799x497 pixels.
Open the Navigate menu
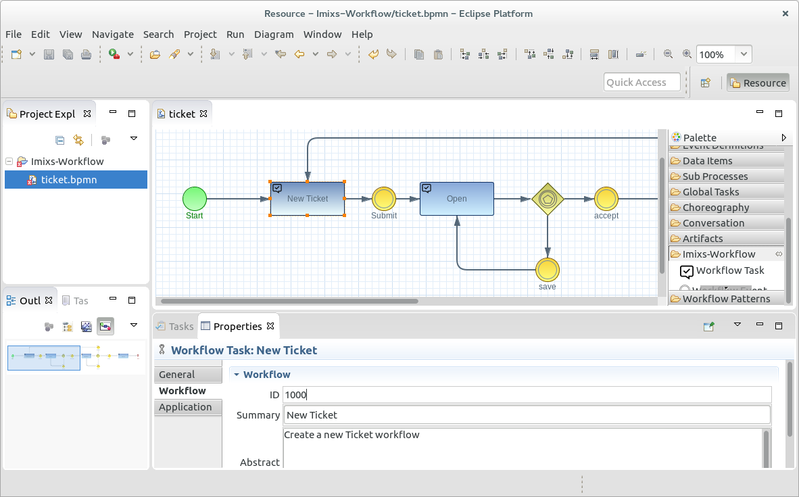point(113,34)
